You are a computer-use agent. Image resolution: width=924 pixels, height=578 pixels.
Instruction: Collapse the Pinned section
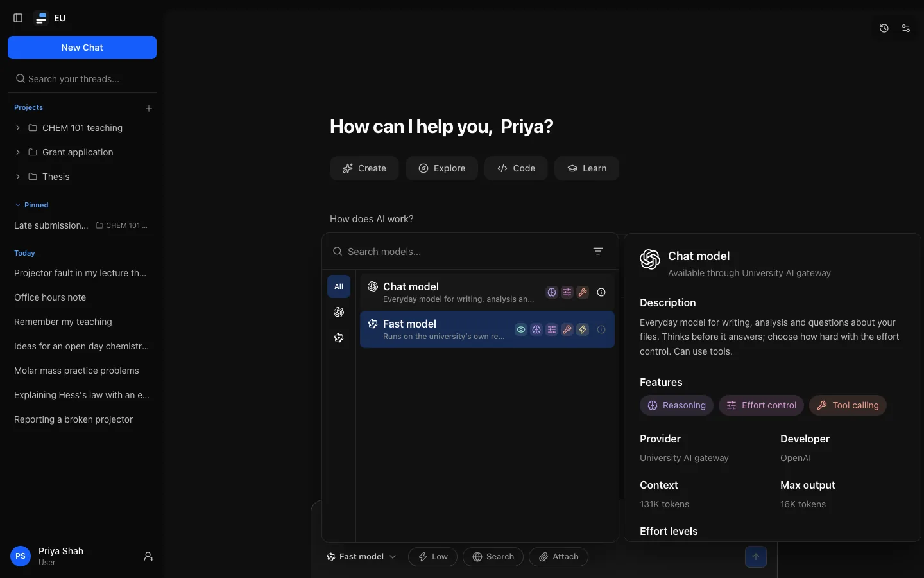(31, 205)
